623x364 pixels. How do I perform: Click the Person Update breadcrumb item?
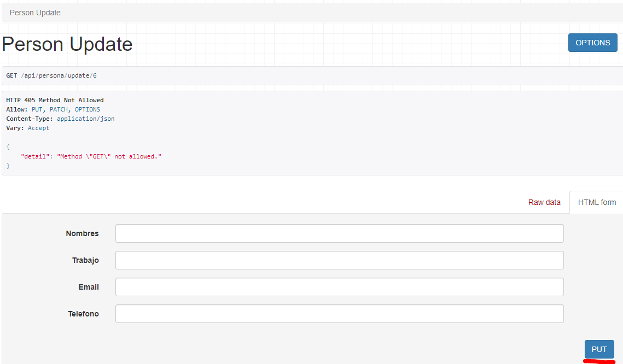(x=35, y=13)
